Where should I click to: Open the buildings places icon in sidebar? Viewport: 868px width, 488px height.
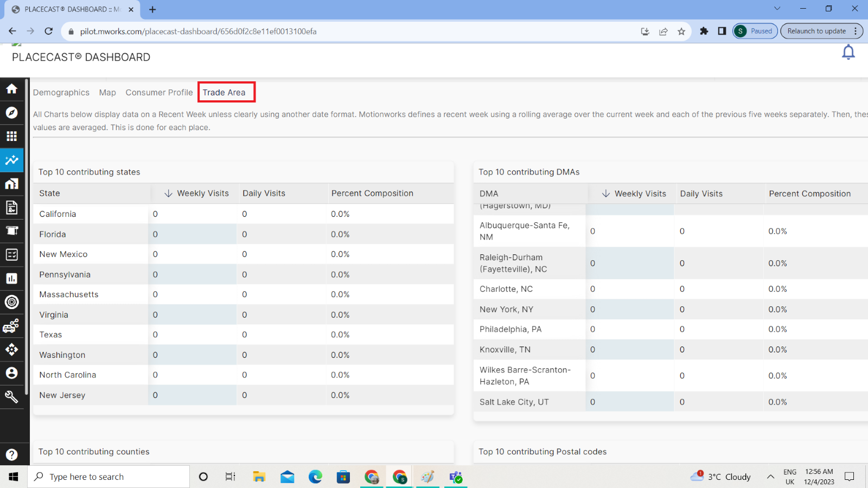pos(12,184)
